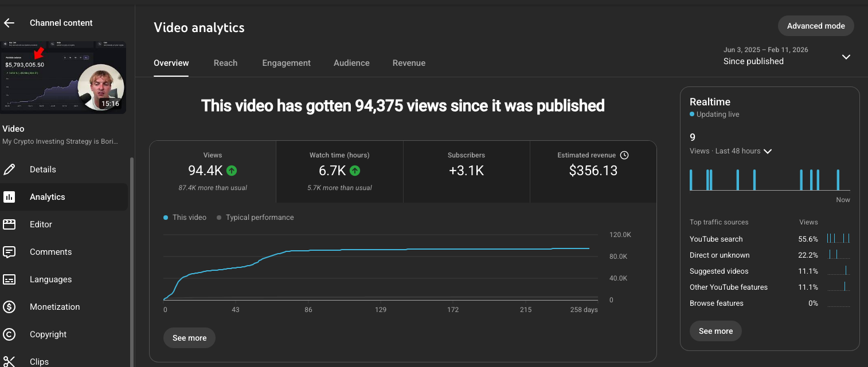Open the video thumbnail preview
The height and width of the screenshot is (367, 868).
coord(64,76)
